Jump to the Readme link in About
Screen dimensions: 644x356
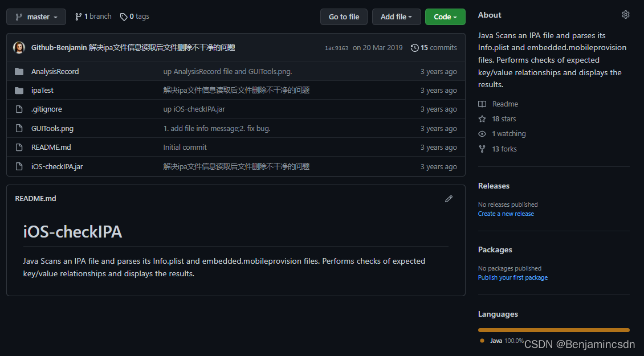point(505,104)
